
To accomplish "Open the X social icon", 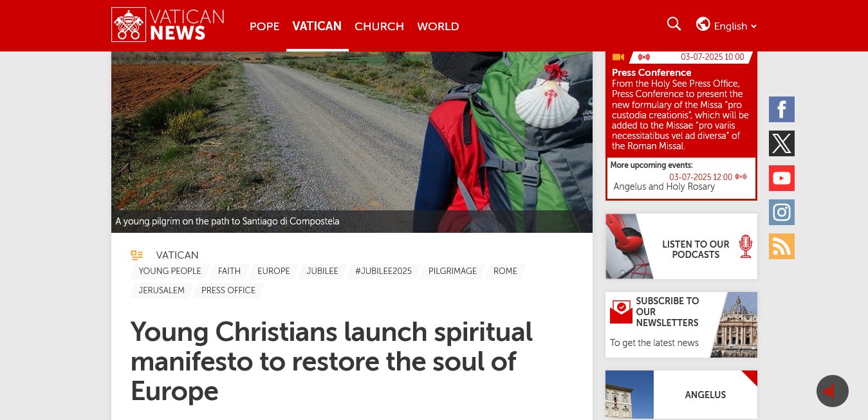I will 782,143.
